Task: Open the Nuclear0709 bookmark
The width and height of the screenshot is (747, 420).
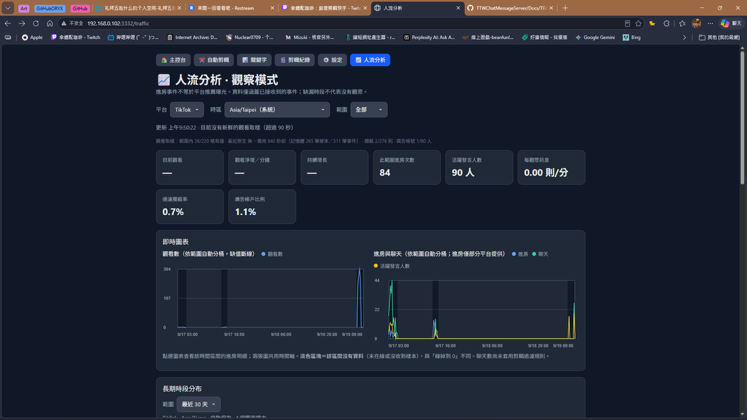Action: coord(250,37)
